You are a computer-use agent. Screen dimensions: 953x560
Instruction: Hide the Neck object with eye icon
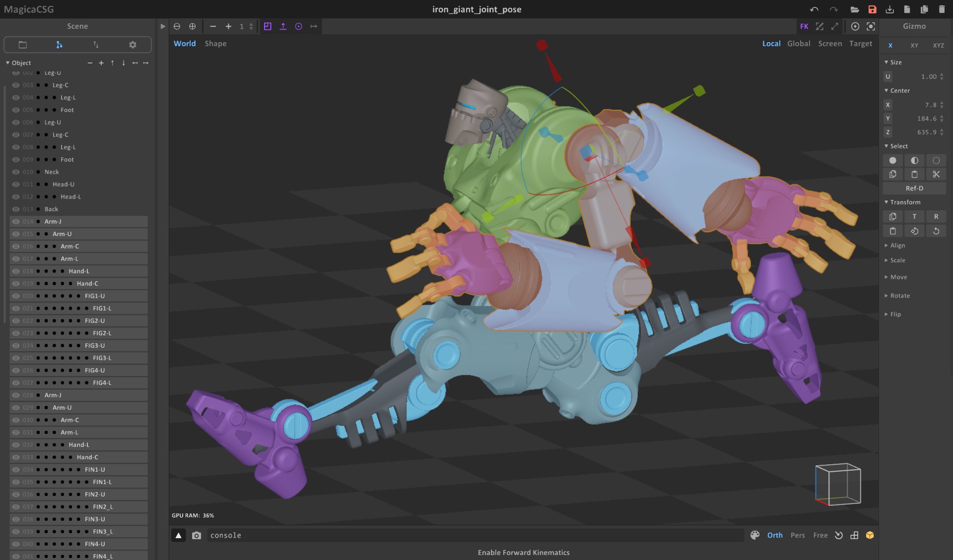point(16,172)
